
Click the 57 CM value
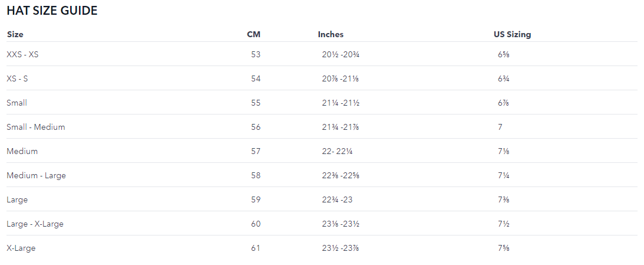pos(255,151)
